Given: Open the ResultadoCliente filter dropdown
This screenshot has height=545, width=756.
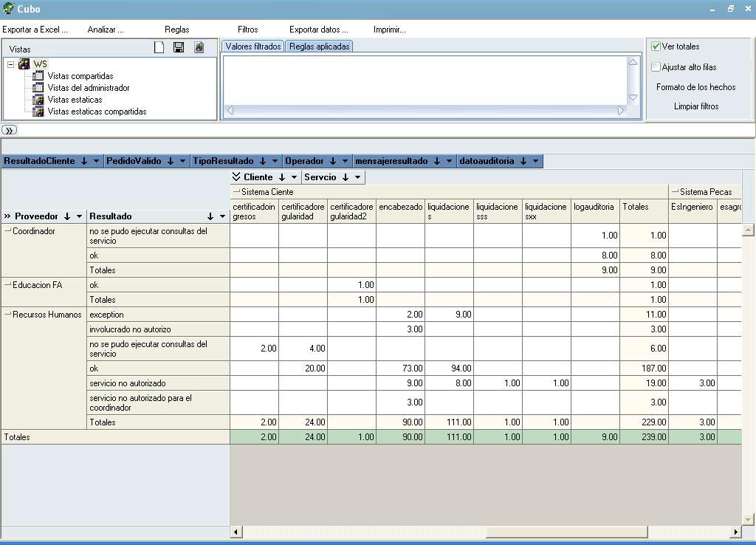Looking at the screenshot, I should [x=97, y=161].
